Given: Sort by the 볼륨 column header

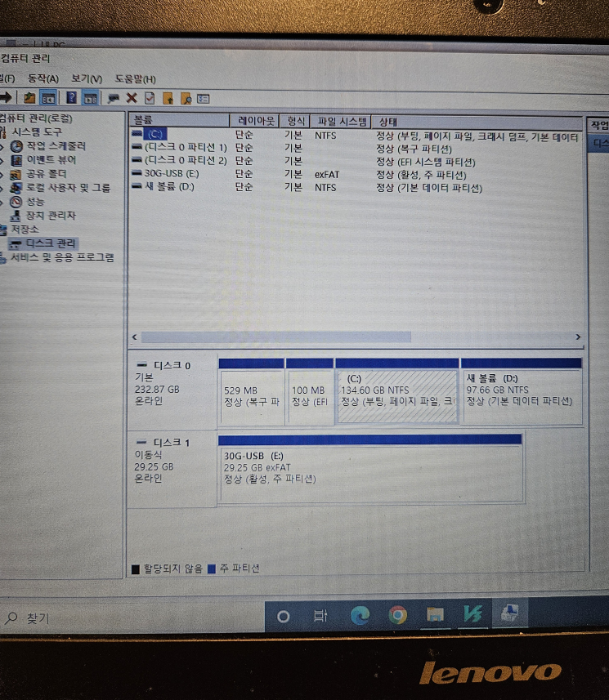Looking at the screenshot, I should pos(179,119).
